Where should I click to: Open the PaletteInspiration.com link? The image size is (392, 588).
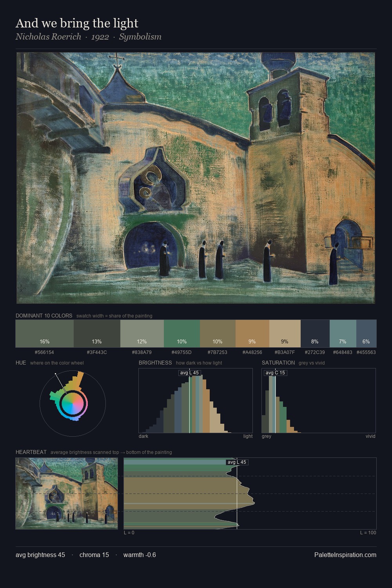tap(345, 555)
